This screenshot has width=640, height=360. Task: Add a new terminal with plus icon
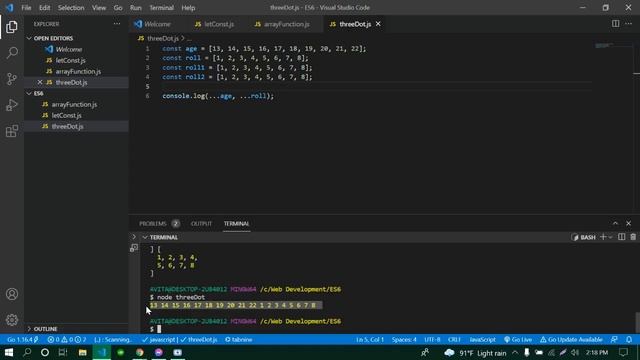coord(602,237)
